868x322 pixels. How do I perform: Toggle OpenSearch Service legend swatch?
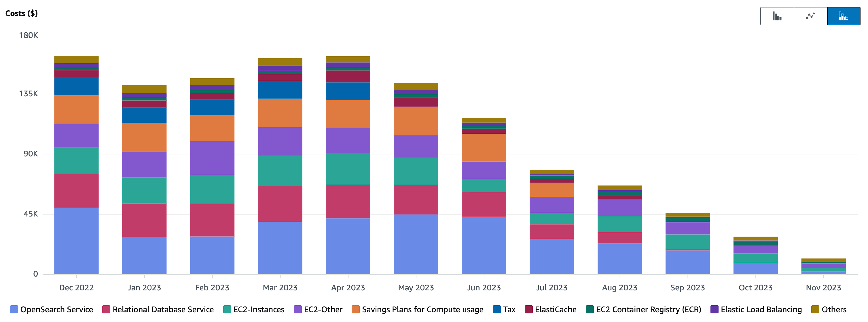pos(14,310)
